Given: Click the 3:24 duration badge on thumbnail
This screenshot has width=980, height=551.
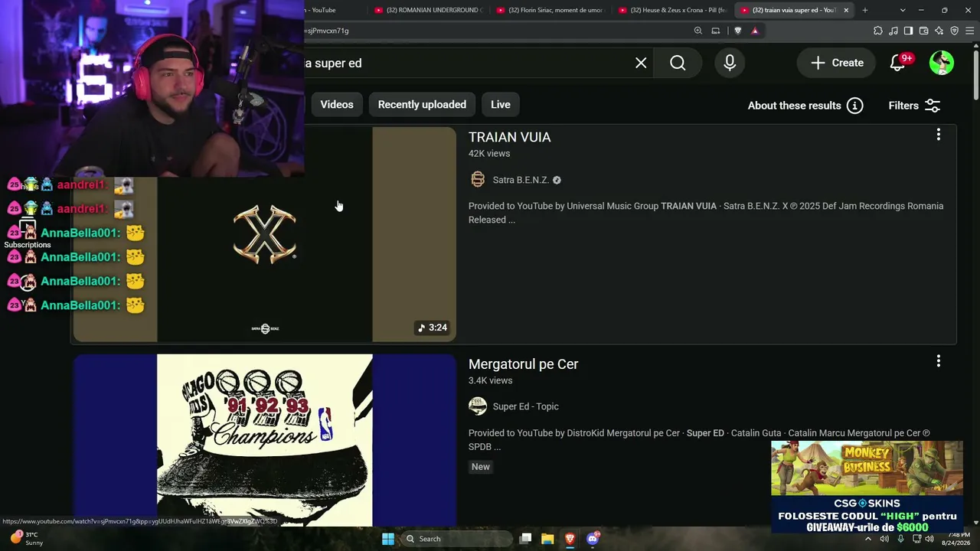Looking at the screenshot, I should click(x=433, y=328).
